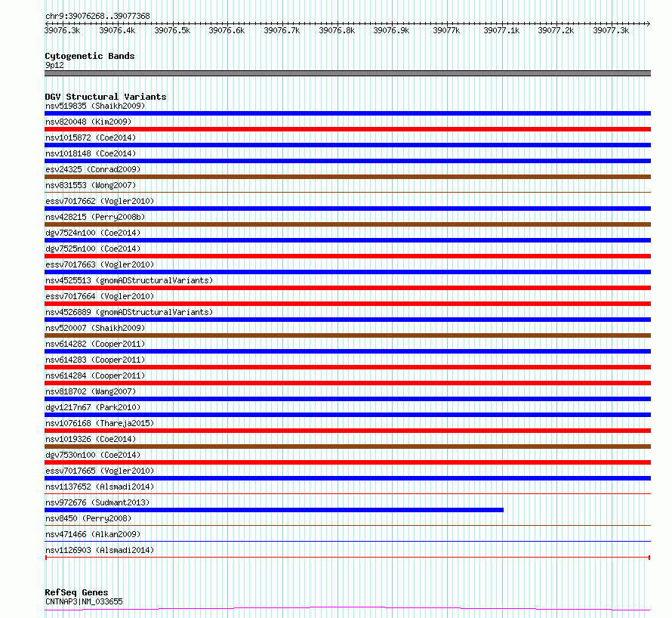Click nsv1137652 (Alsmadi2014) label
The width and height of the screenshot is (672, 618).
pyautogui.click(x=100, y=487)
